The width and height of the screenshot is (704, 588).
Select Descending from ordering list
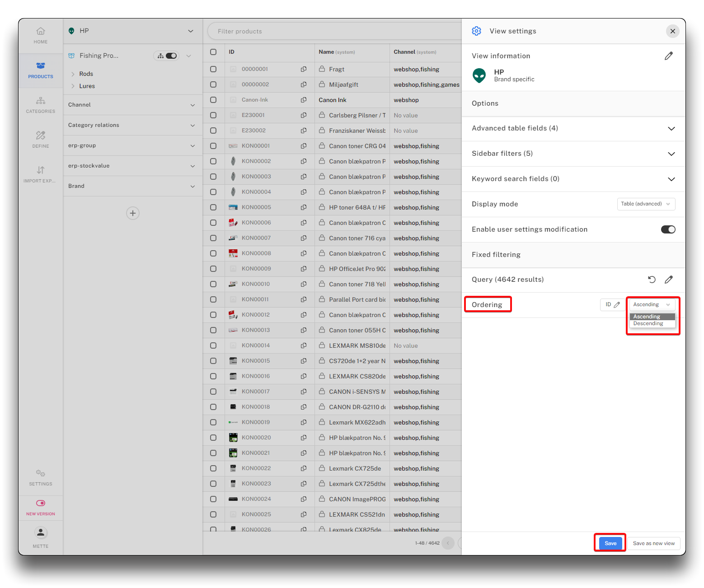point(648,324)
